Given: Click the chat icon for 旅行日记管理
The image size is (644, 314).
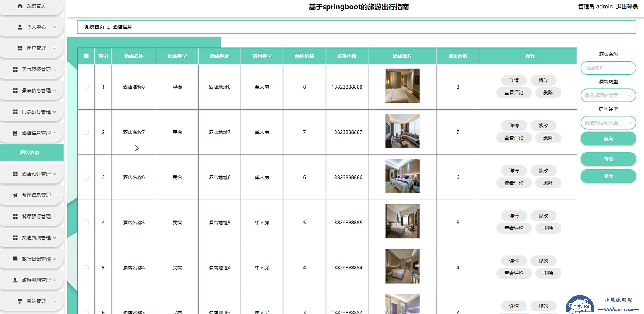Looking at the screenshot, I should 15,259.
